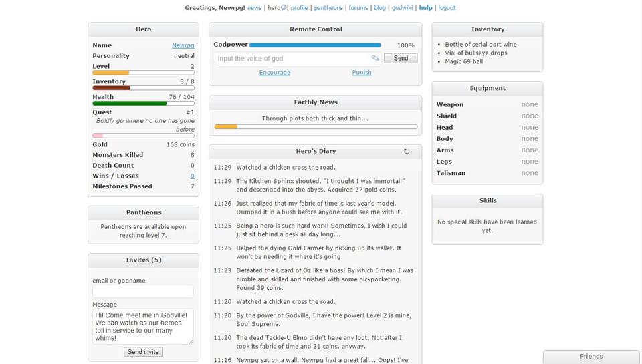Viewport: 642px width, 364px height.
Task: Click the invite Message text area
Action: [x=142, y=326]
